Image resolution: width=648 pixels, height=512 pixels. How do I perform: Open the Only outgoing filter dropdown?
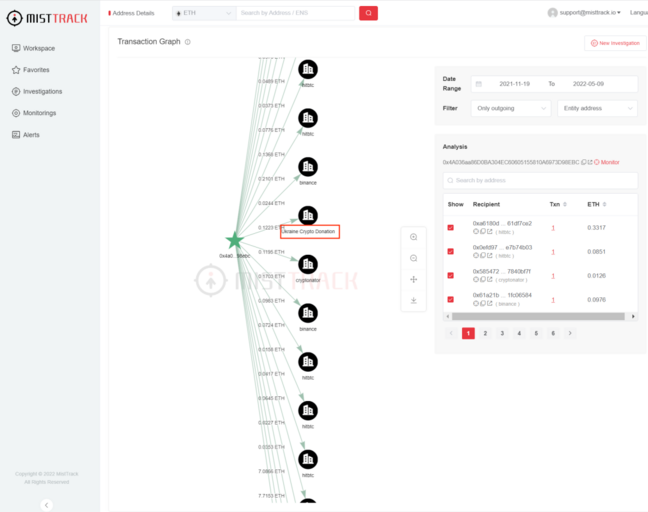[511, 108]
